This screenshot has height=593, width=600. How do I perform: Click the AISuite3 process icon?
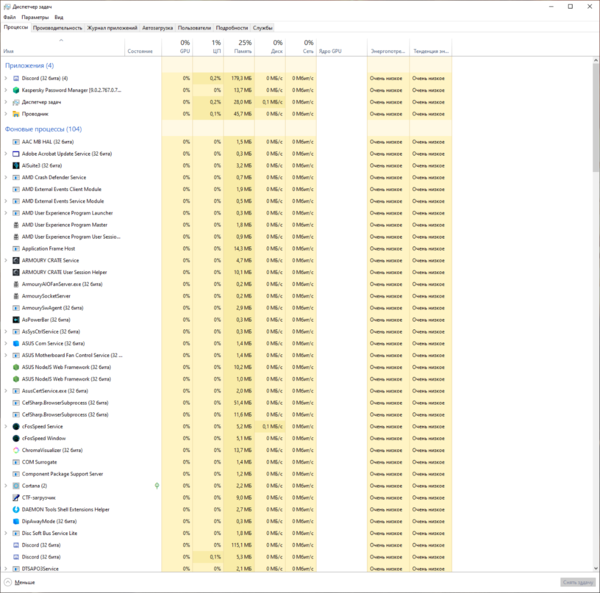pos(16,166)
